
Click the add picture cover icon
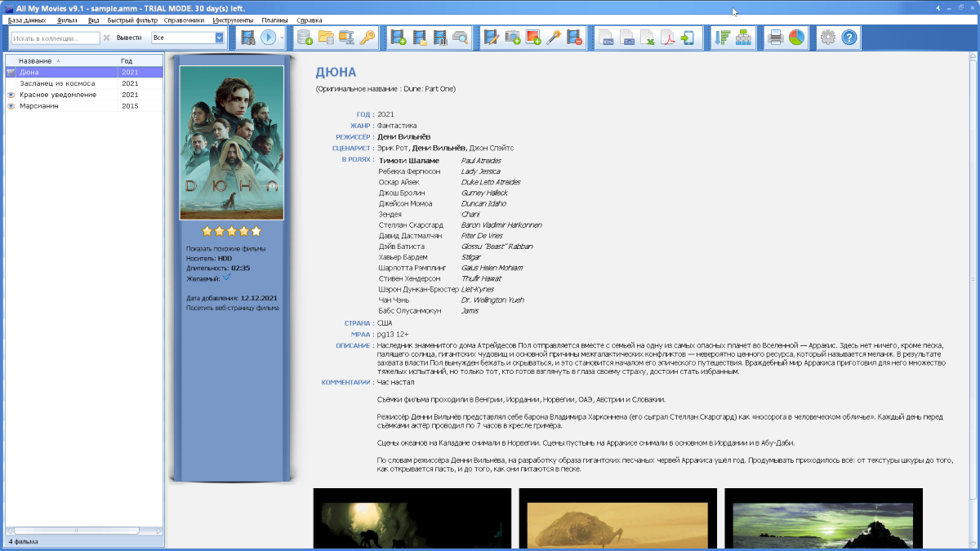tap(533, 38)
